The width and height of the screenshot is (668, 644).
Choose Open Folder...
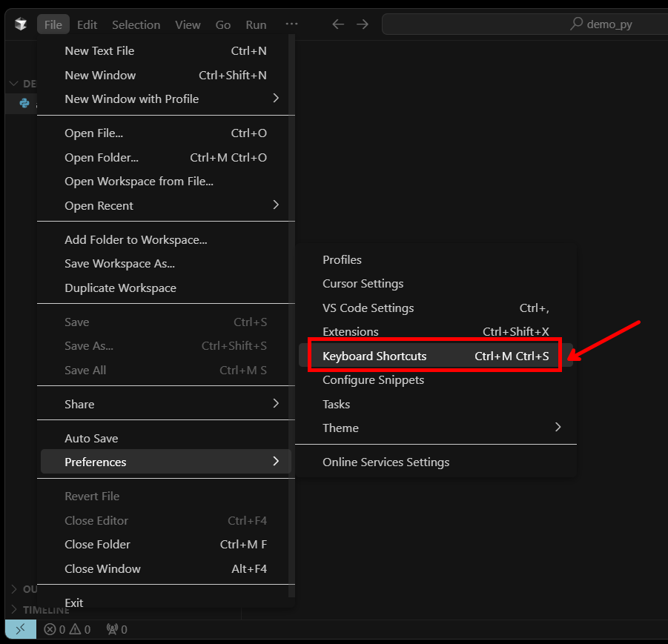tap(166, 158)
